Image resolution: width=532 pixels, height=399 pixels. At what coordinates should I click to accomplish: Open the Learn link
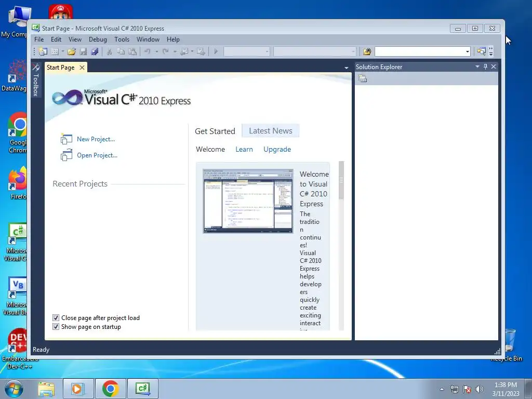[x=244, y=149]
